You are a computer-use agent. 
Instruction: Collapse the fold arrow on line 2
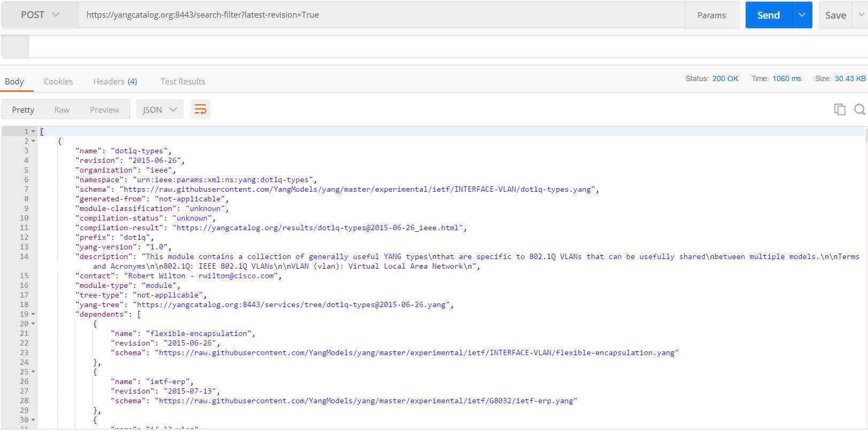coord(33,141)
